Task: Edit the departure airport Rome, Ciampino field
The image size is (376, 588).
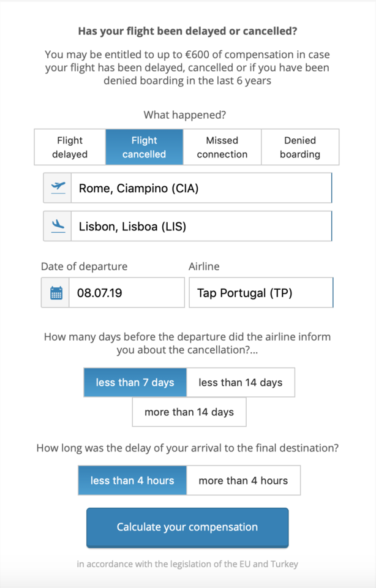Action: (x=201, y=188)
